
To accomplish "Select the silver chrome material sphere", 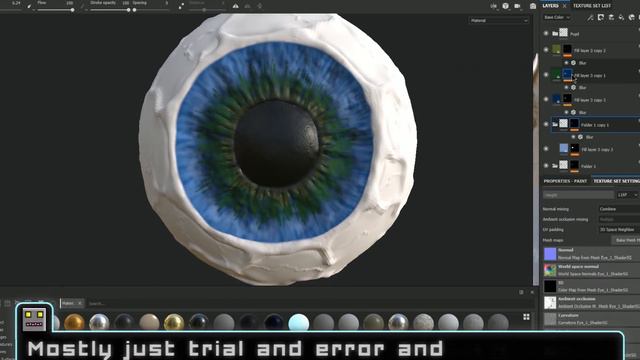I will click(x=99, y=322).
